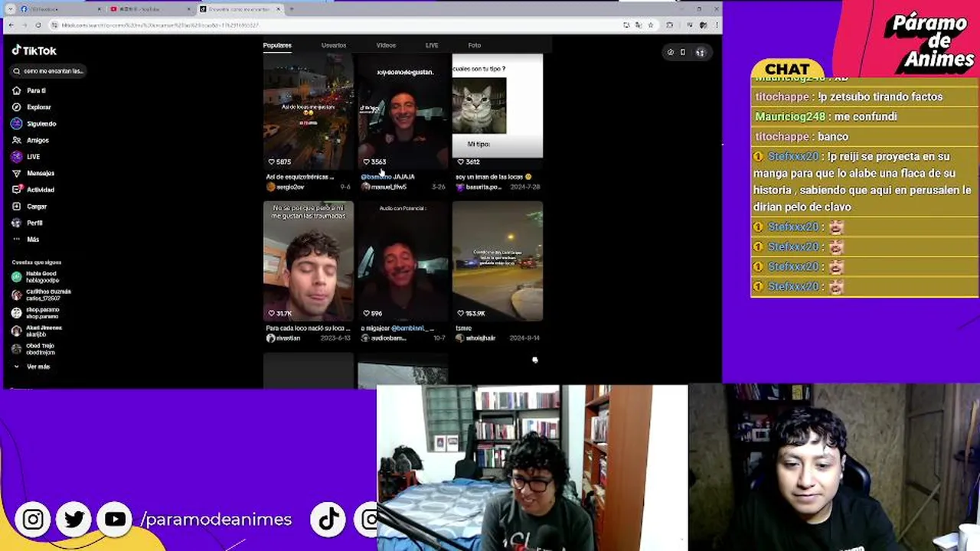This screenshot has height=551, width=980.
Task: Open Akari Jimenez account
Action: [x=37, y=331]
